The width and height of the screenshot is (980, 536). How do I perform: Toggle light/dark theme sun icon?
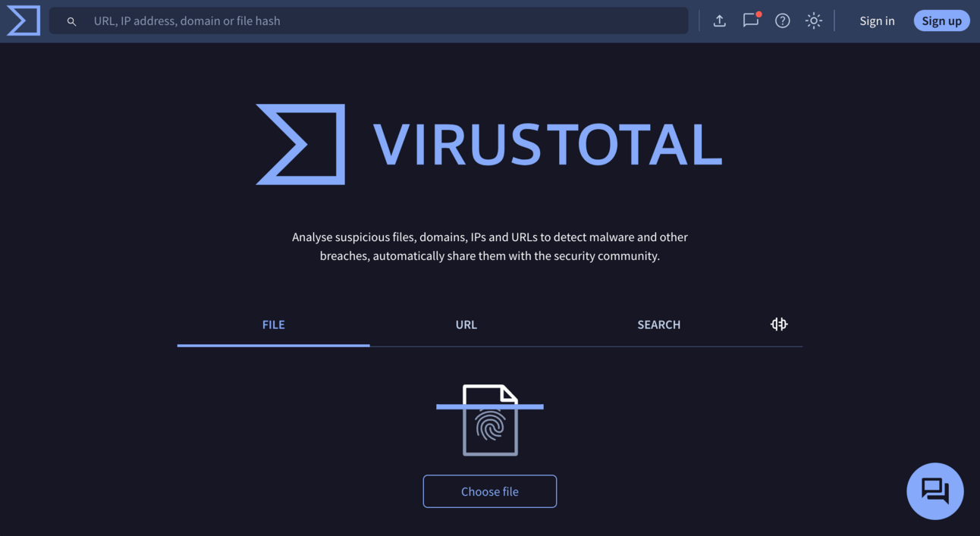pyautogui.click(x=814, y=20)
